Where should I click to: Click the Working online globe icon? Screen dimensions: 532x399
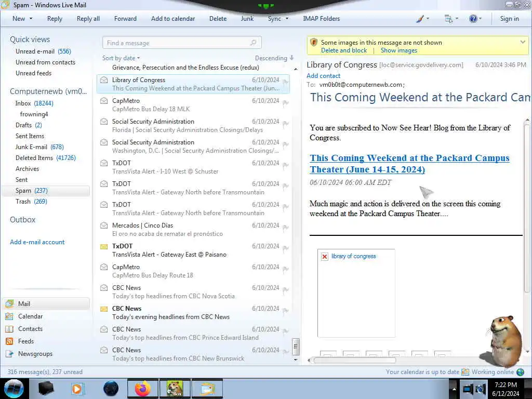click(520, 372)
